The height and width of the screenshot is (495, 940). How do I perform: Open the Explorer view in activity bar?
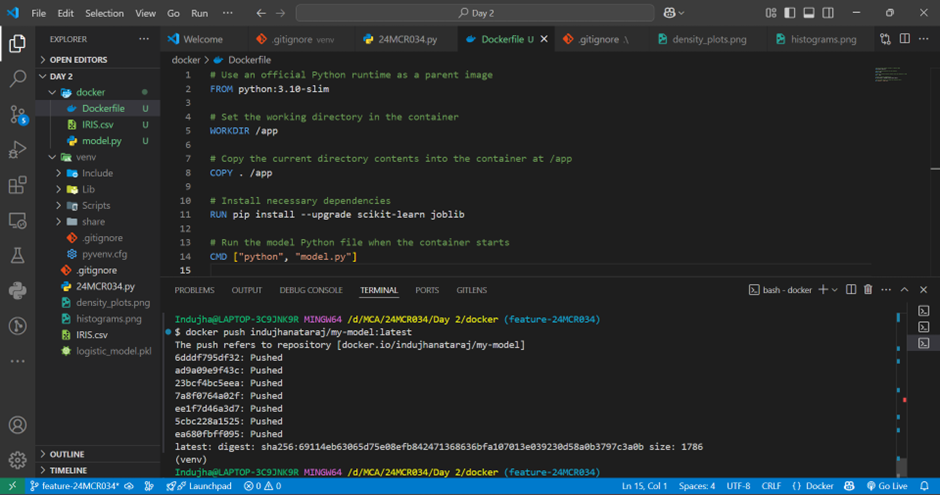(x=17, y=43)
